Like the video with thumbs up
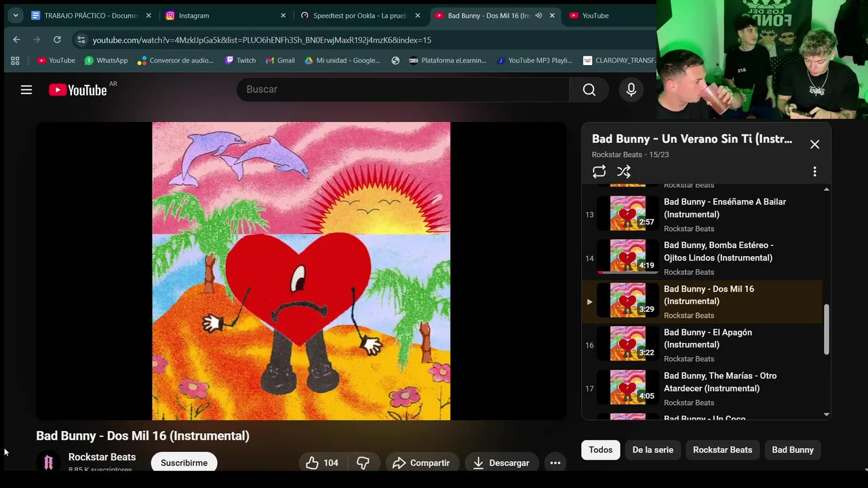868x488 pixels. coord(322,463)
